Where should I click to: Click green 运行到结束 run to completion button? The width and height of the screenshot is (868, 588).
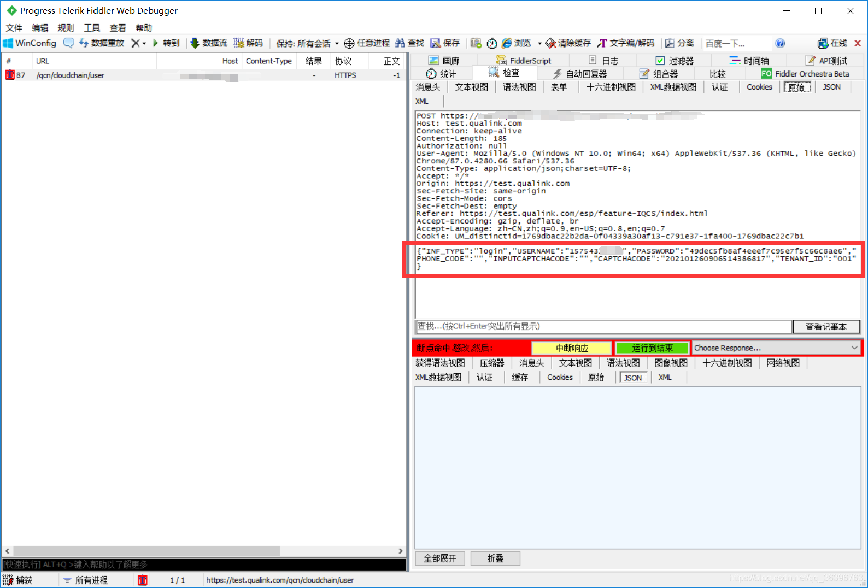pyautogui.click(x=652, y=348)
